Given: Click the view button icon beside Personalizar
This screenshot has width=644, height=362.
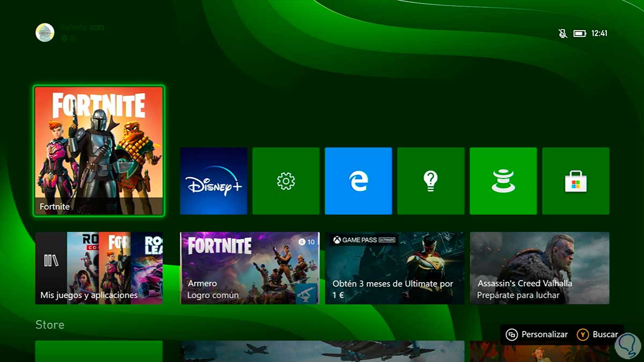Looking at the screenshot, I should 511,335.
